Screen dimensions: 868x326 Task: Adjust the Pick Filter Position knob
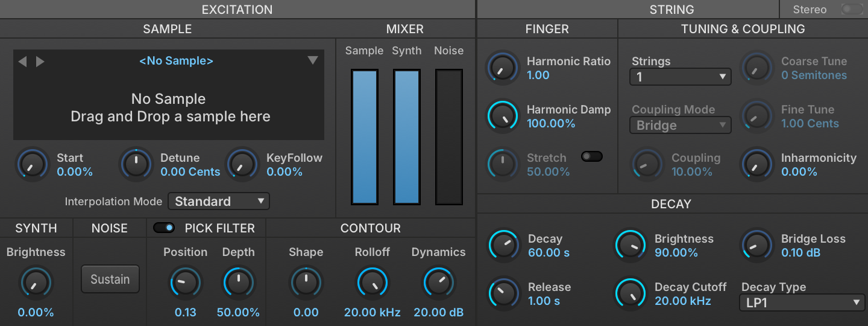[186, 283]
